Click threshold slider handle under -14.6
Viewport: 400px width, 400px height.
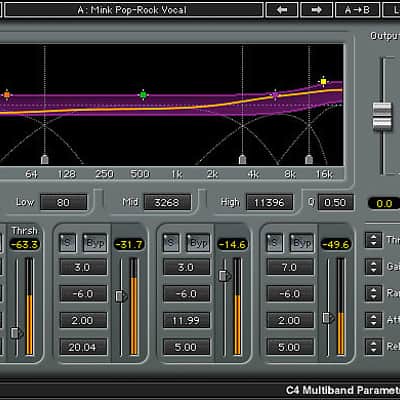[224, 275]
